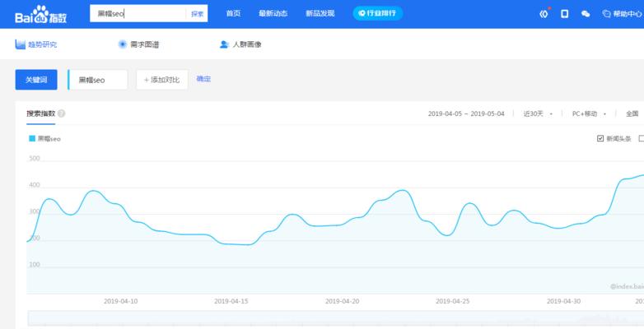644x329 pixels.
Task: Click the code brackets icon in header
Action: 544,14
